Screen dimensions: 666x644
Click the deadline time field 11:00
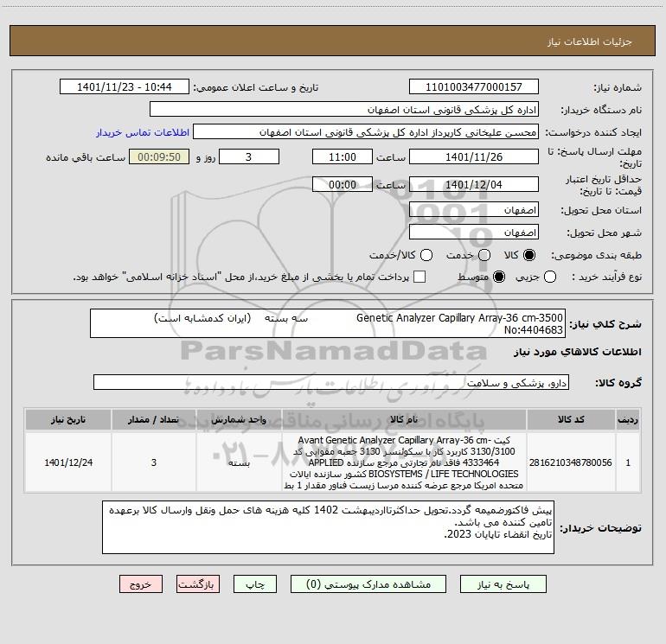click(x=343, y=156)
